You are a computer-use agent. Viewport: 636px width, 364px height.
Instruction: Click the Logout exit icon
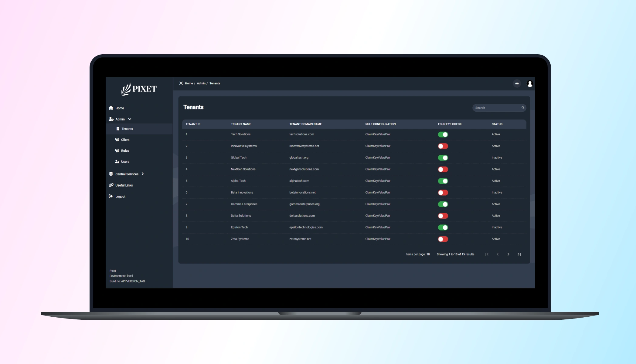pos(111,196)
